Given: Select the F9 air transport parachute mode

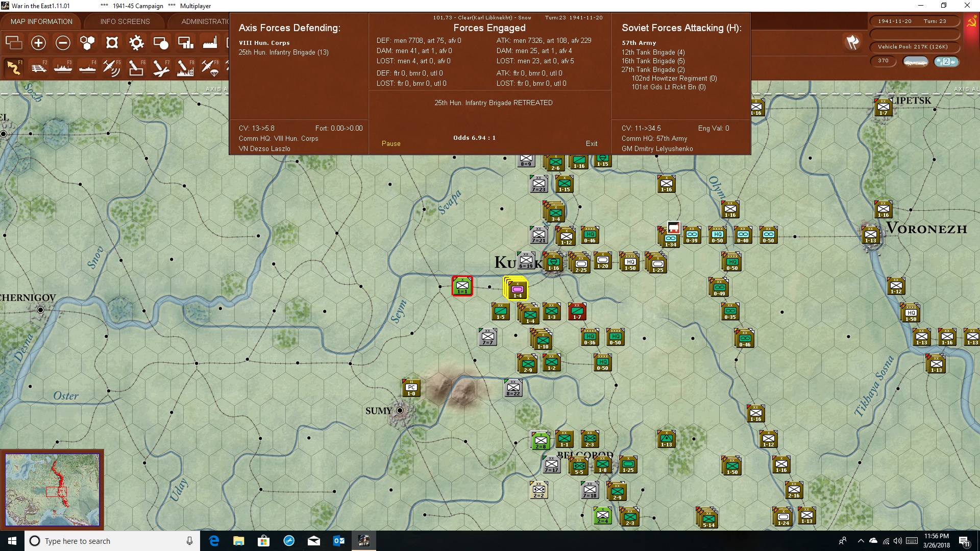Looking at the screenshot, I should coord(210,68).
